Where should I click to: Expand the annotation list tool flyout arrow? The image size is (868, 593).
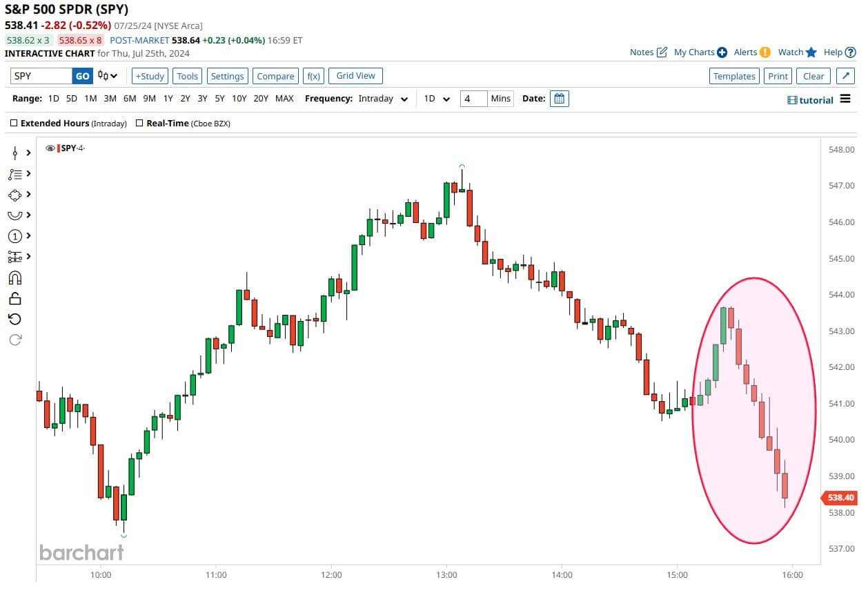(28, 174)
